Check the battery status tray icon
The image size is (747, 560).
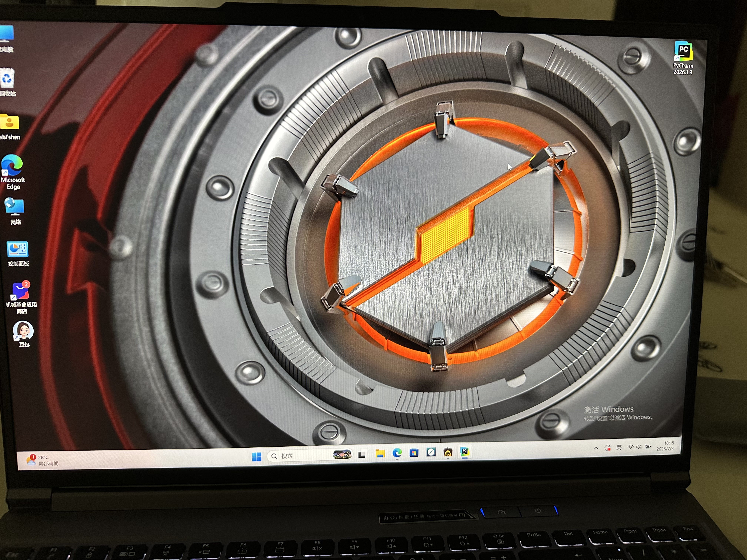pyautogui.click(x=648, y=446)
